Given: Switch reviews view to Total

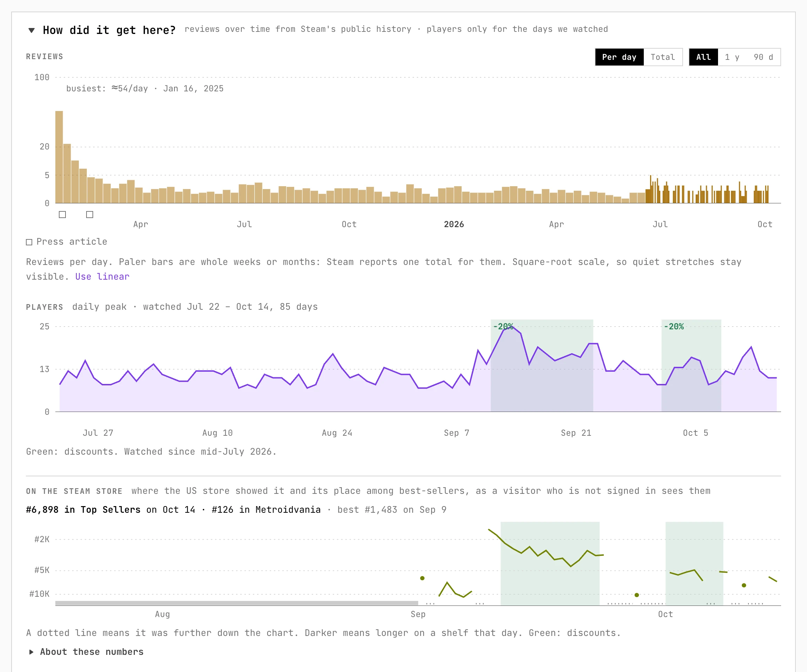Looking at the screenshot, I should tap(662, 57).
